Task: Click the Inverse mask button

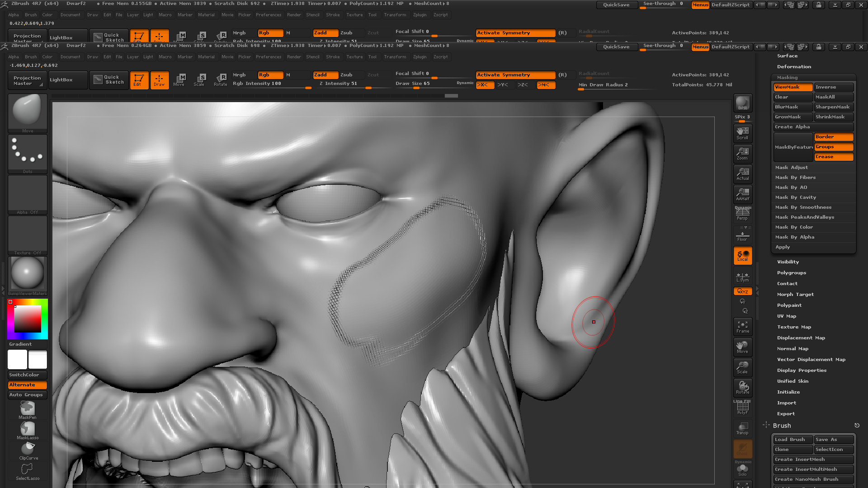Action: point(833,87)
